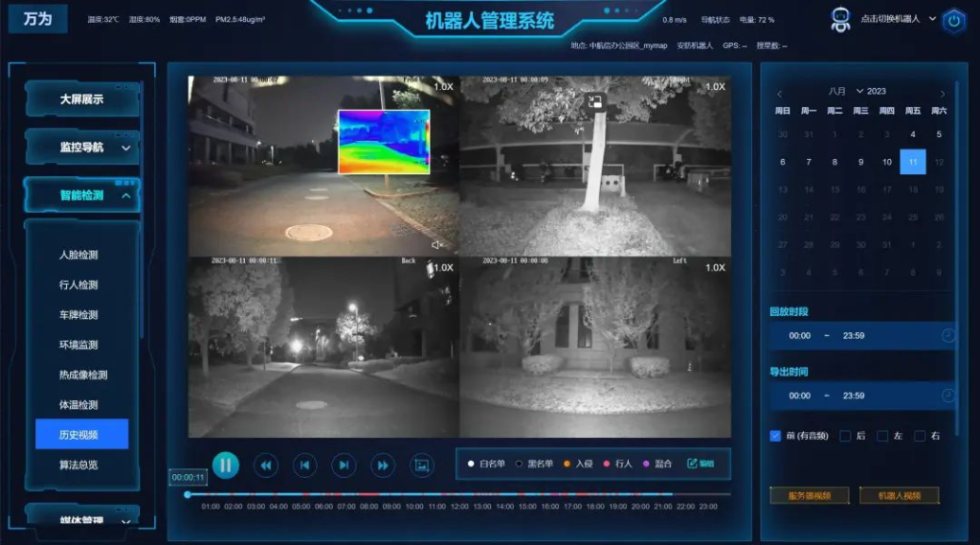Tick the 右 camera checkbox
Screen dimensions: 980x545
pyautogui.click(x=920, y=436)
